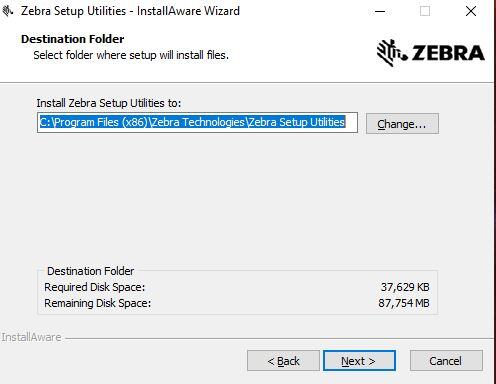This screenshot has width=496, height=384.
Task: Click the 'Required Disk Space:' label
Action: 95,287
